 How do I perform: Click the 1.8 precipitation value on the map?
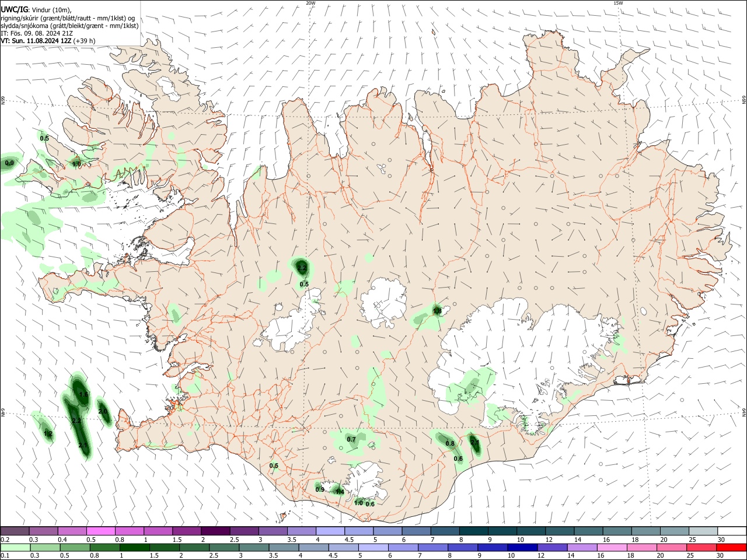click(x=437, y=311)
